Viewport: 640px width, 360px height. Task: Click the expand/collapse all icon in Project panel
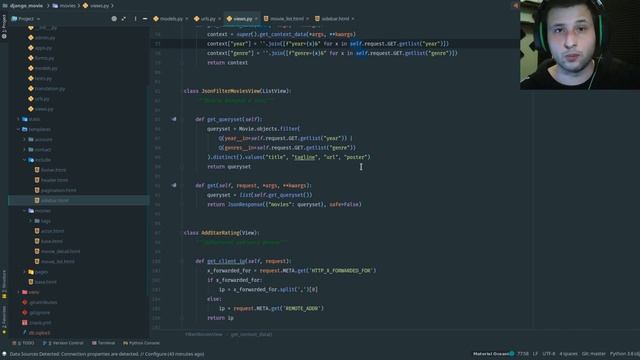tap(124, 19)
